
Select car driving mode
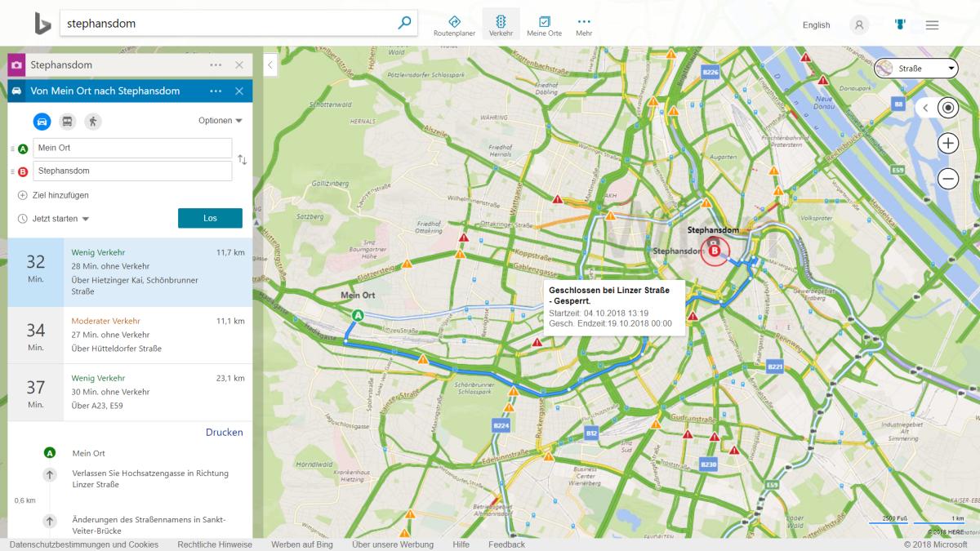coord(42,121)
